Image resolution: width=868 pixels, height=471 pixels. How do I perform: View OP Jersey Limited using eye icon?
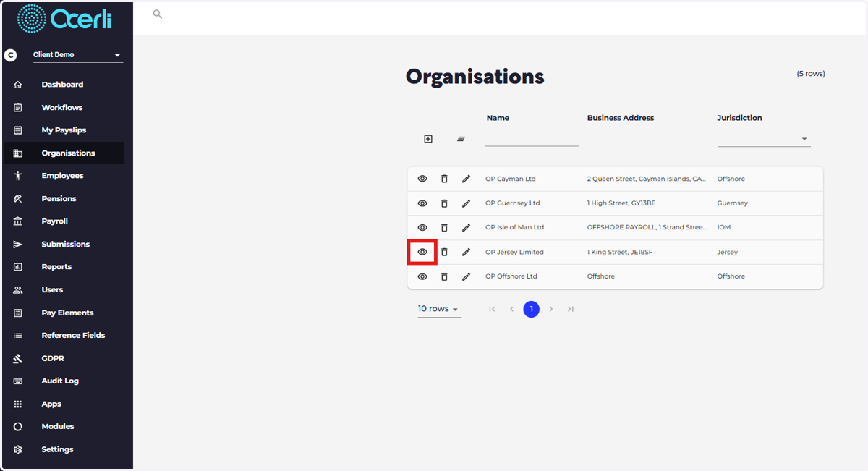tap(422, 252)
